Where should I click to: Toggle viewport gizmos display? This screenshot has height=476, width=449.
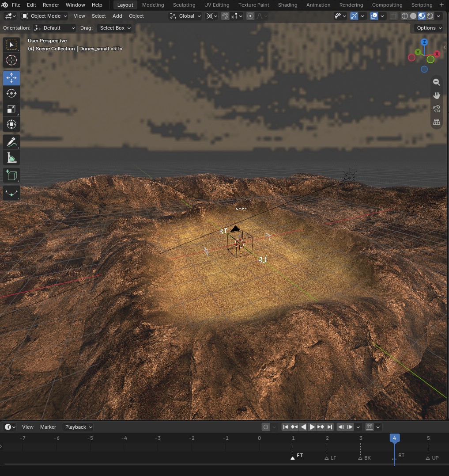pos(354,16)
